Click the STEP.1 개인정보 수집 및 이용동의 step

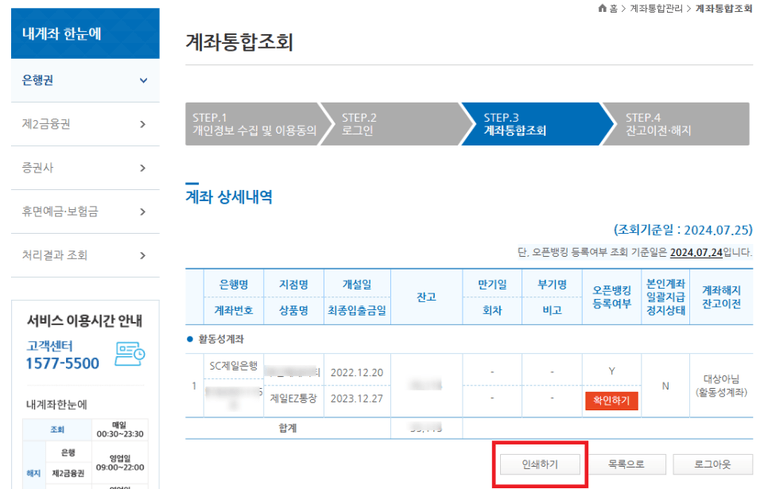[255, 124]
